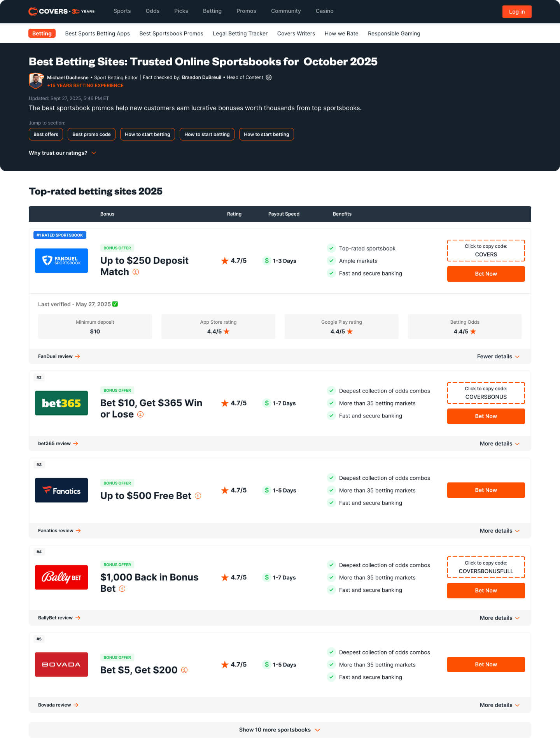Image resolution: width=560 pixels, height=747 pixels.
Task: Collapse FanDuel with Fewer details
Action: 498,356
